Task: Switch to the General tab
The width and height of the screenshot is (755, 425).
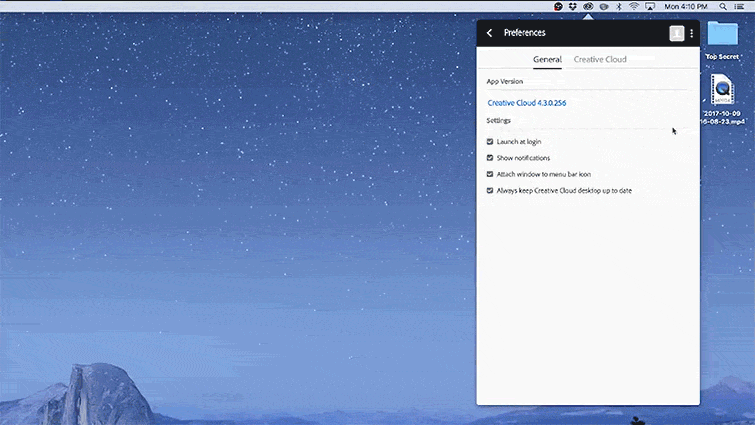Action: pos(547,59)
